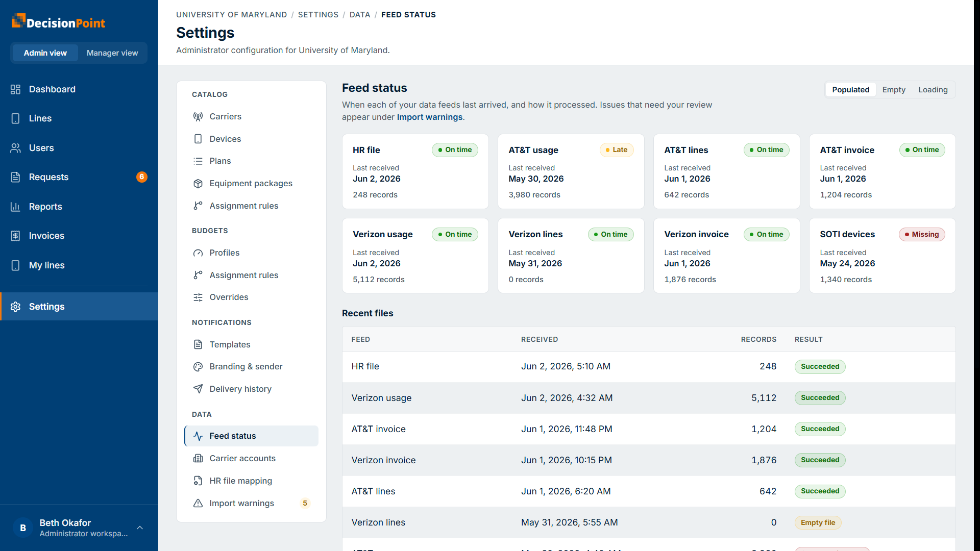Image resolution: width=980 pixels, height=551 pixels.
Task: Open Invoices icon in sidebar
Action: click(15, 236)
